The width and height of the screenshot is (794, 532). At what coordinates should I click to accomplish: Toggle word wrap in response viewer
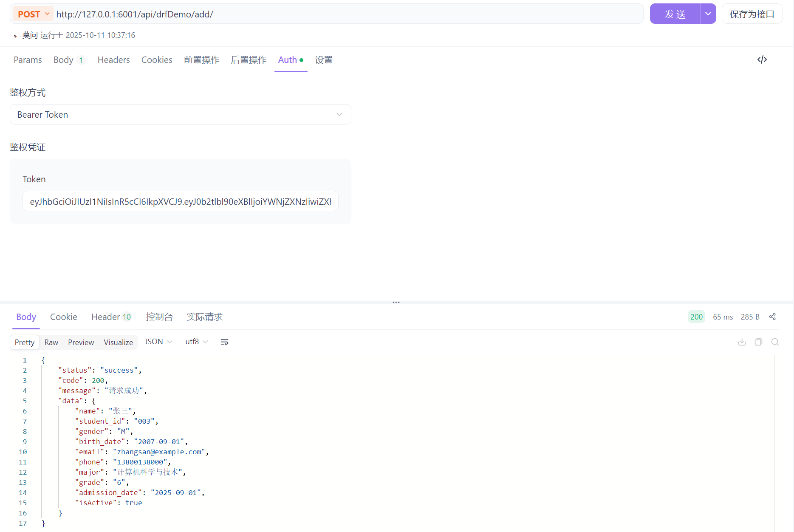coord(225,342)
